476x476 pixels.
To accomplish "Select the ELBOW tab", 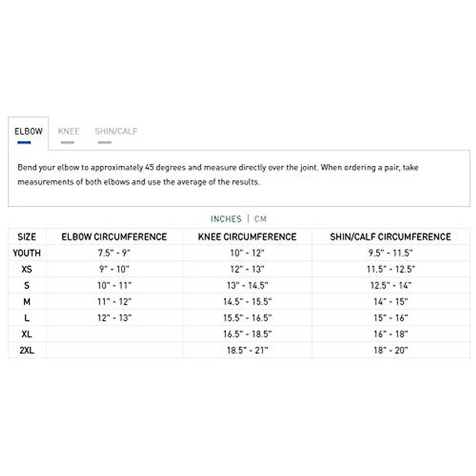I will point(28,132).
